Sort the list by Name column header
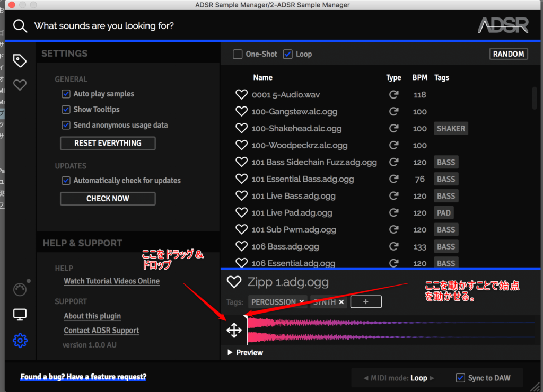 click(x=262, y=77)
